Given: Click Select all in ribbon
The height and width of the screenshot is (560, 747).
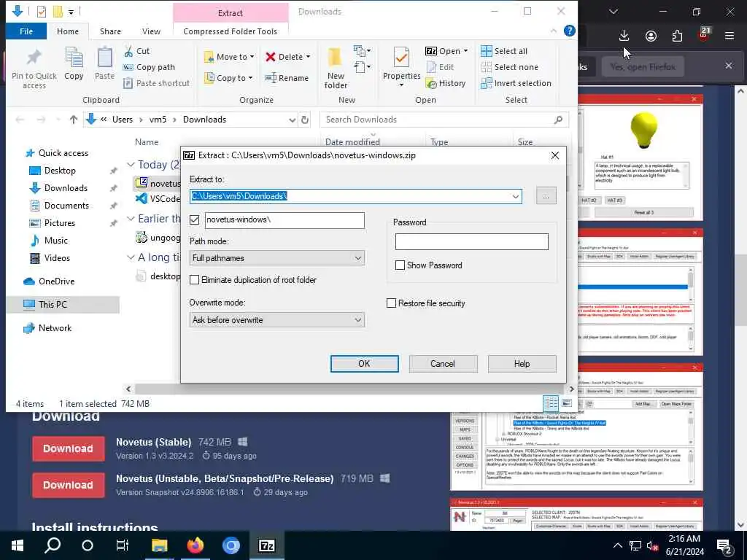Looking at the screenshot, I should click(x=504, y=51).
